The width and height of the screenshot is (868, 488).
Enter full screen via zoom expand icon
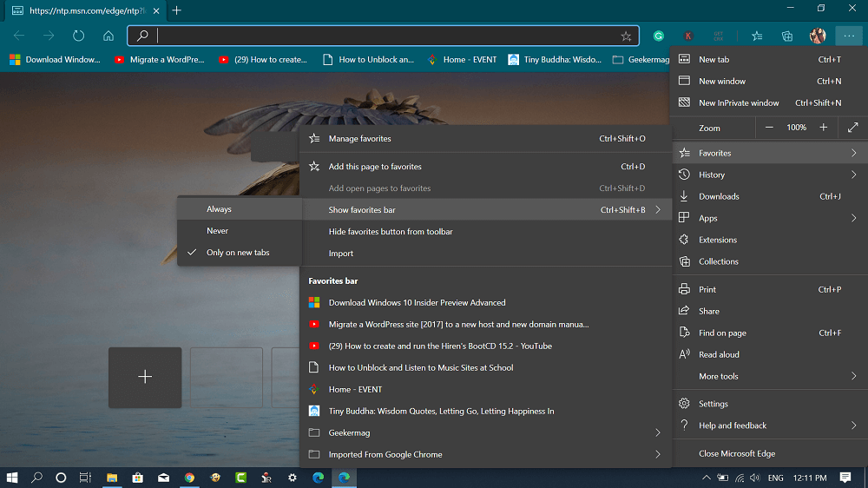point(853,128)
